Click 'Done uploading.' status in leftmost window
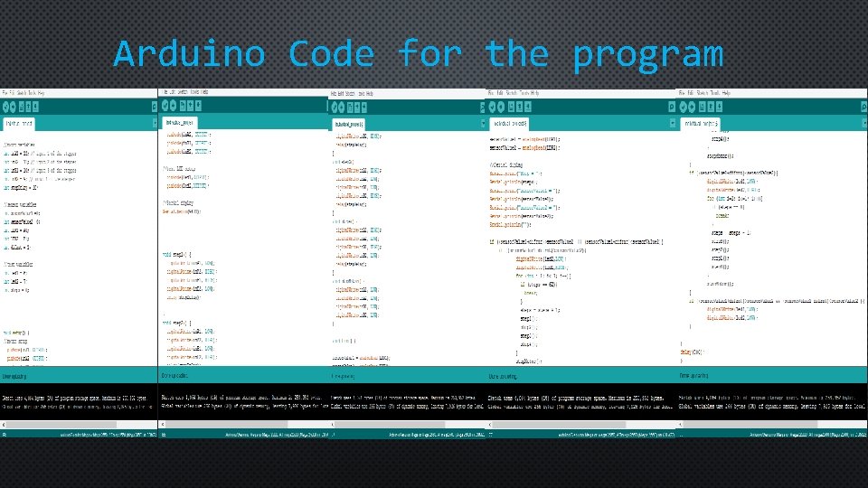The image size is (868, 488). [14, 376]
